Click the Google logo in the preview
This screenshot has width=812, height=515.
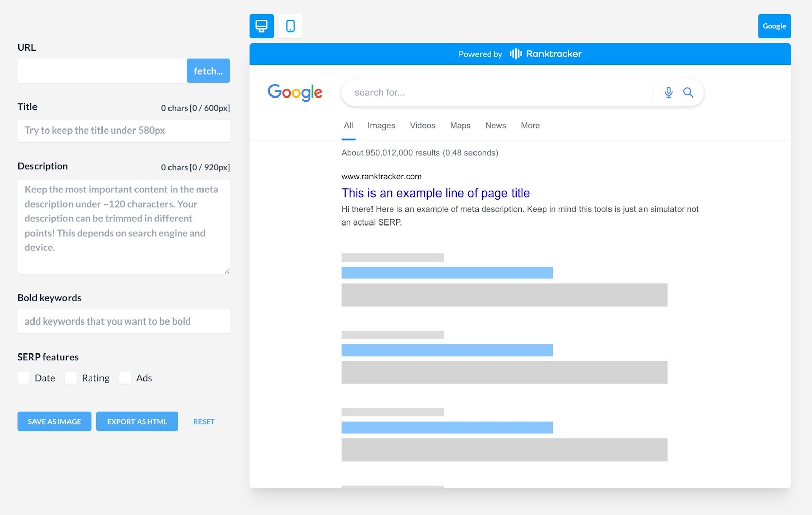coord(295,92)
